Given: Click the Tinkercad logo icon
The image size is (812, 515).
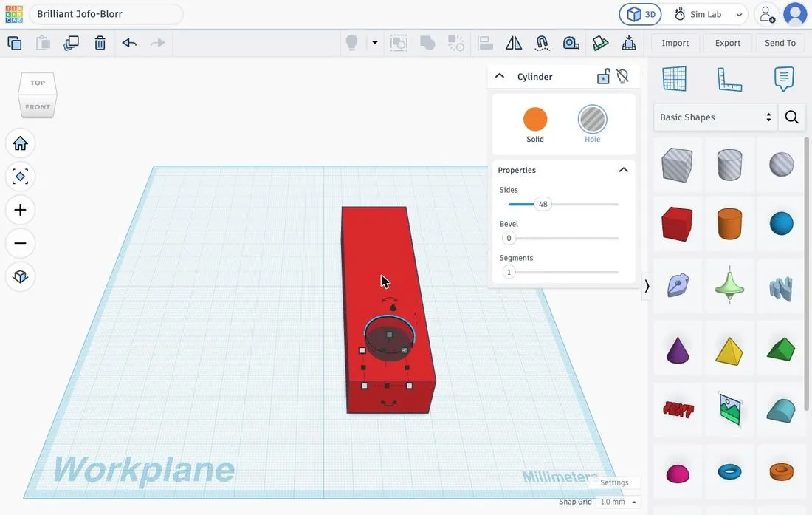Looking at the screenshot, I should click(x=14, y=14).
